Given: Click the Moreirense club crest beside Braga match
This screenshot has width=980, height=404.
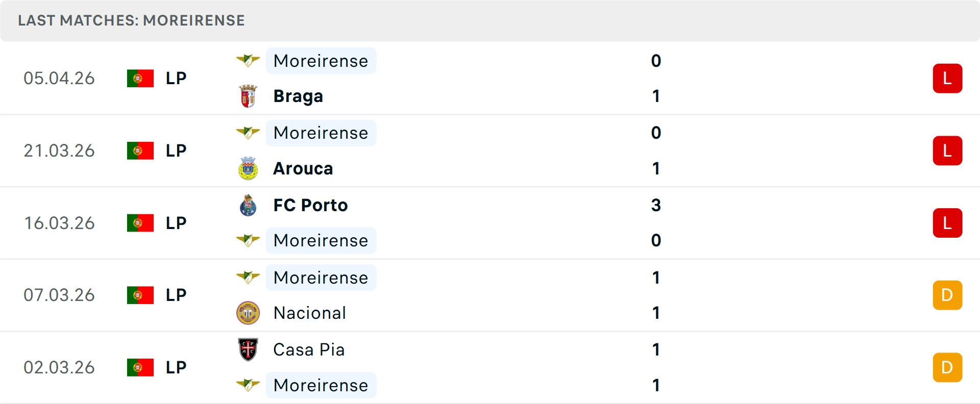Looking at the screenshot, I should [248, 60].
